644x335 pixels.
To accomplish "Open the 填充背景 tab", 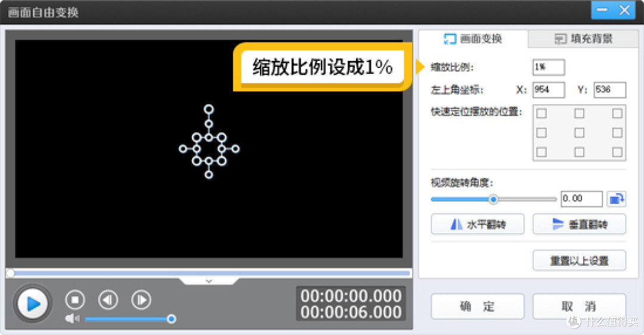I will click(x=583, y=39).
